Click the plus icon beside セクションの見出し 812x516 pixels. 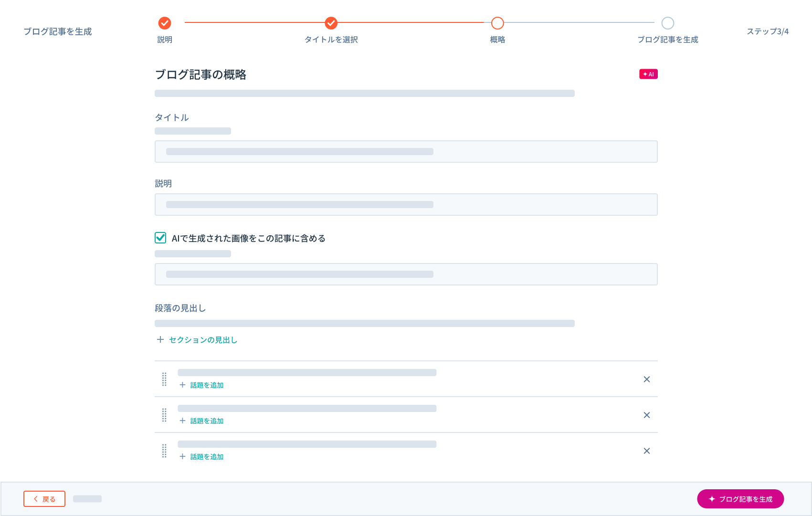click(x=160, y=339)
